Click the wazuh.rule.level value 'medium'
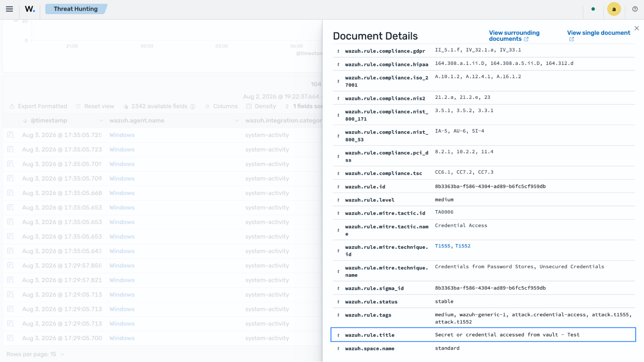644x362 pixels. 444,200
